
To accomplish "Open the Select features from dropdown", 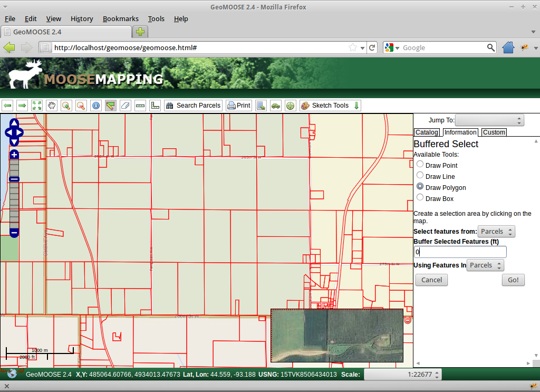I will [x=496, y=232].
